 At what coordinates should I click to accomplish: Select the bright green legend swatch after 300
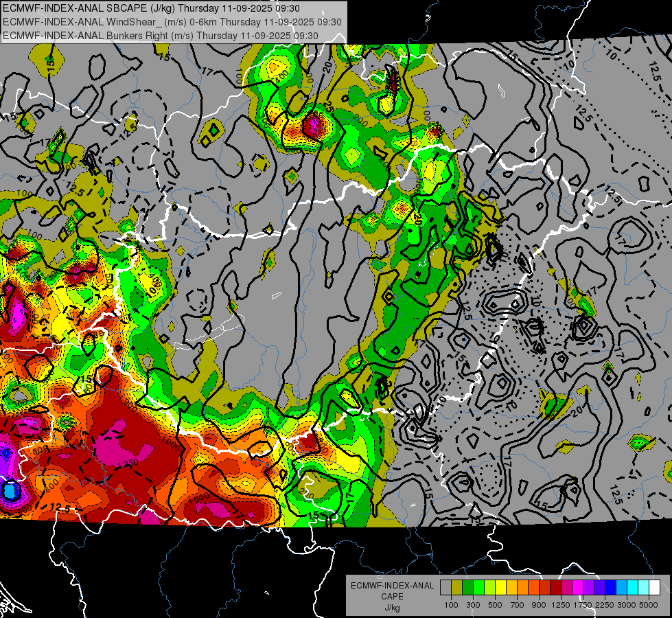click(478, 588)
